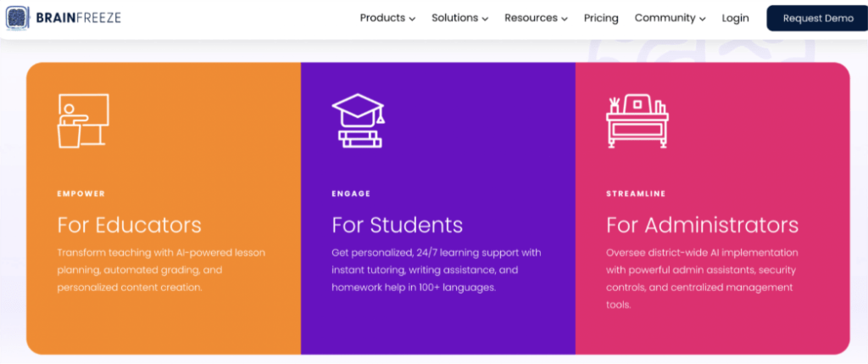Open the For Educators heading

pos(129,225)
